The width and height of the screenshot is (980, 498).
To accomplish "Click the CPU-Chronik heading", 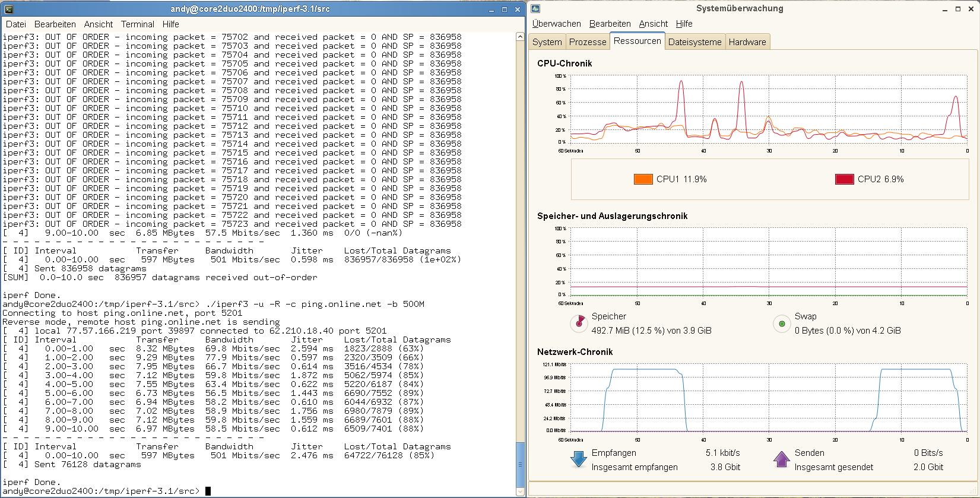I will point(564,64).
